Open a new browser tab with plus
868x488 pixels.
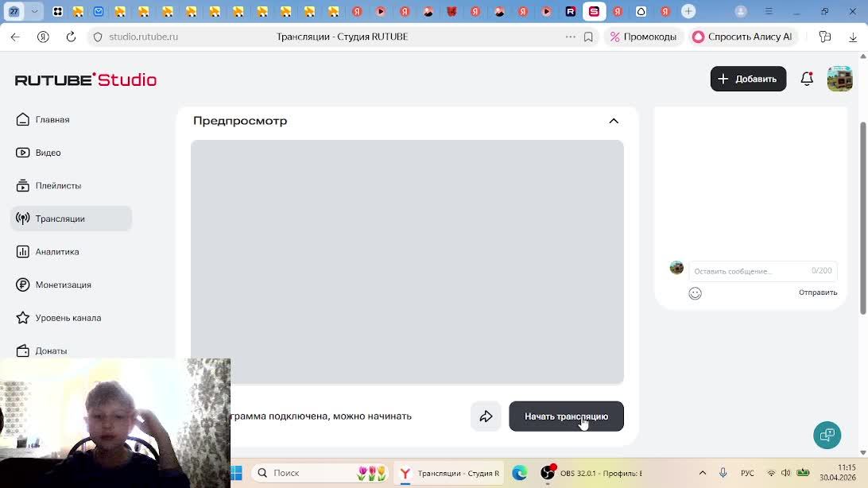point(688,11)
